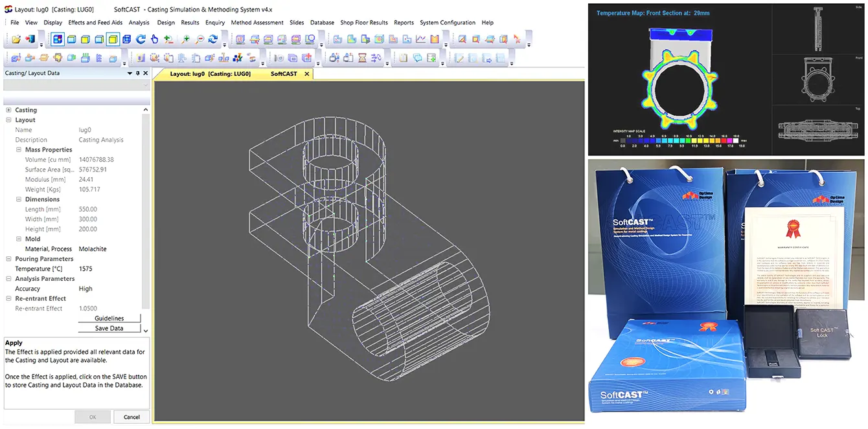Click the multicolored four-view layout icon
This screenshot has height=429, width=868.
pos(58,39)
